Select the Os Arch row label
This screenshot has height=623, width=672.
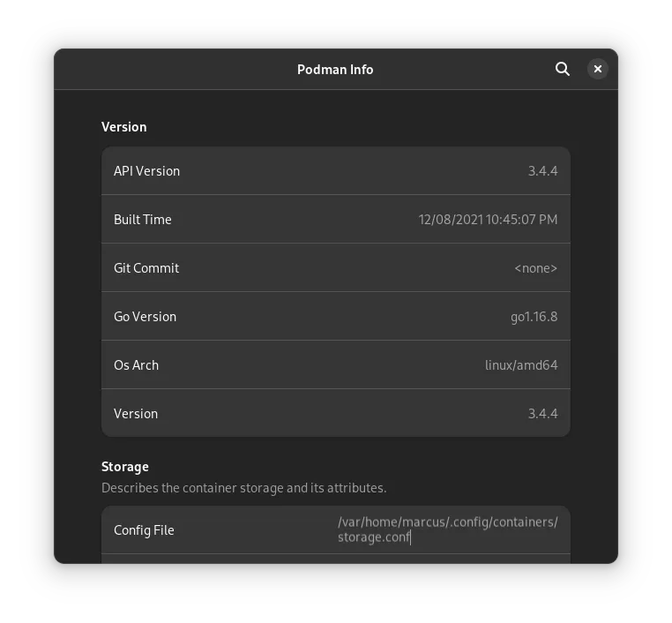point(136,365)
